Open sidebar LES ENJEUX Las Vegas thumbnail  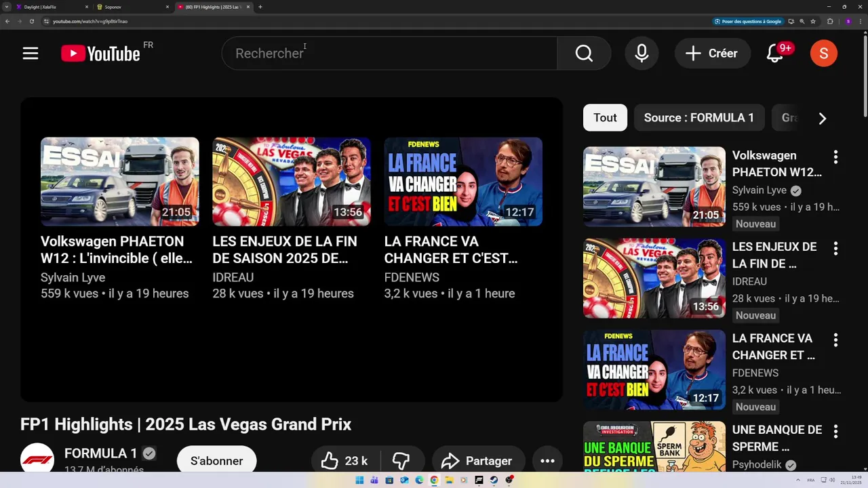click(654, 279)
